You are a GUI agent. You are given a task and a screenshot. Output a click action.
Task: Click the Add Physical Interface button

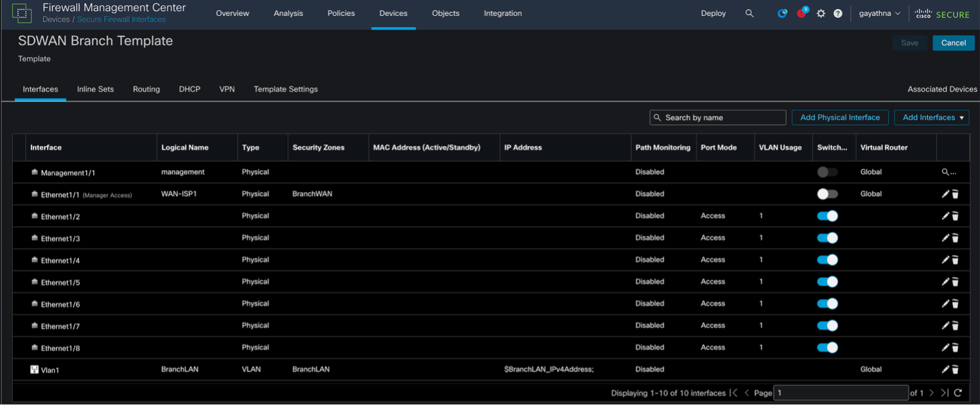click(x=840, y=117)
